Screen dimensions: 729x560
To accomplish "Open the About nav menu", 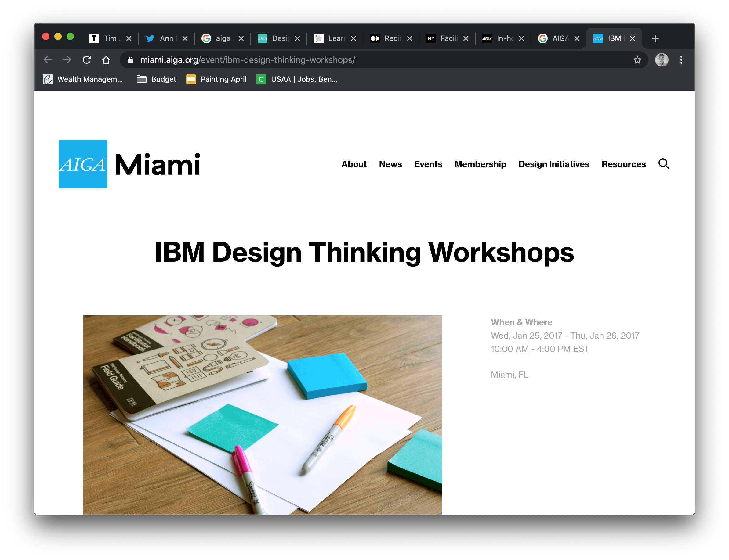I will (354, 164).
